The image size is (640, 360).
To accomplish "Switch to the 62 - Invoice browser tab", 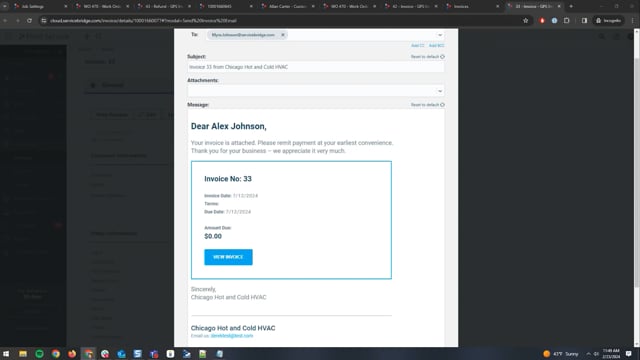I will [410, 7].
